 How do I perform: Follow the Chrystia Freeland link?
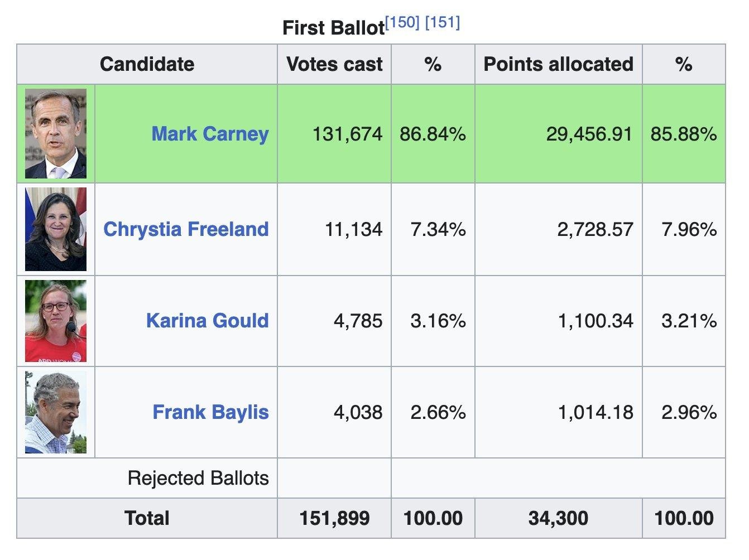186,229
